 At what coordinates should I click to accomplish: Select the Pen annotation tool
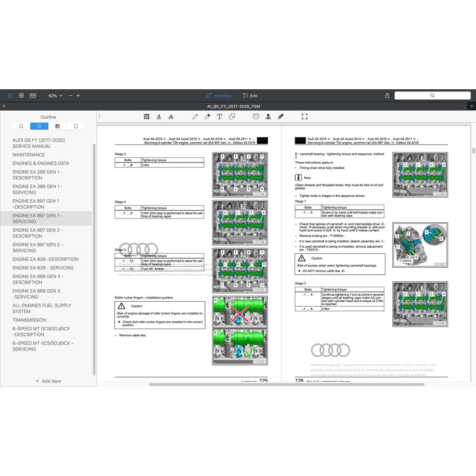click(195, 117)
